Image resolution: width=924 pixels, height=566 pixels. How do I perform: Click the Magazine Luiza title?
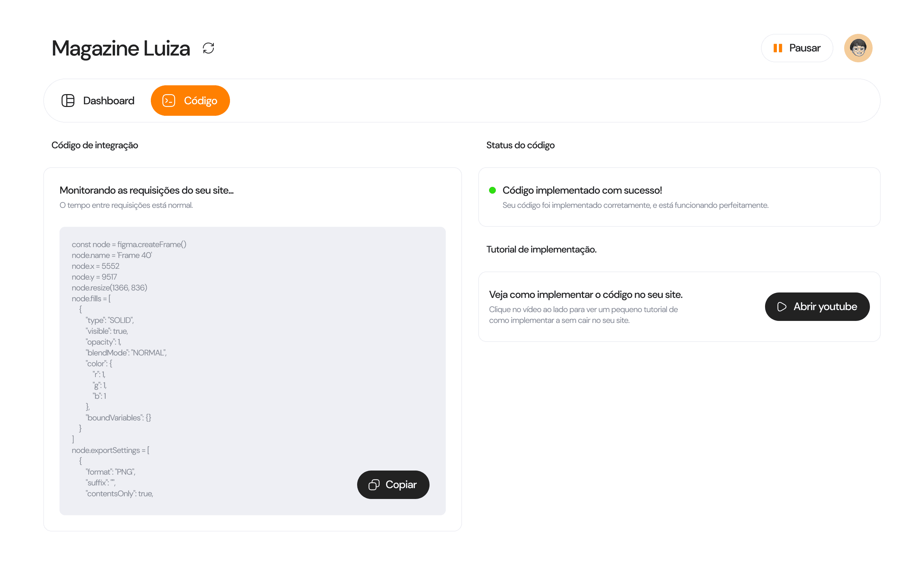pos(121,48)
